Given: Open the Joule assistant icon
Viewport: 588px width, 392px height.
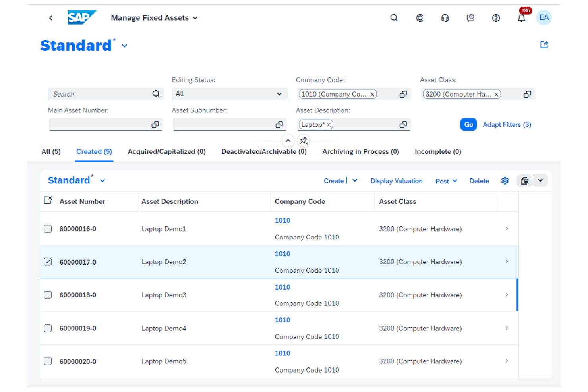Looking at the screenshot, I should (x=420, y=18).
